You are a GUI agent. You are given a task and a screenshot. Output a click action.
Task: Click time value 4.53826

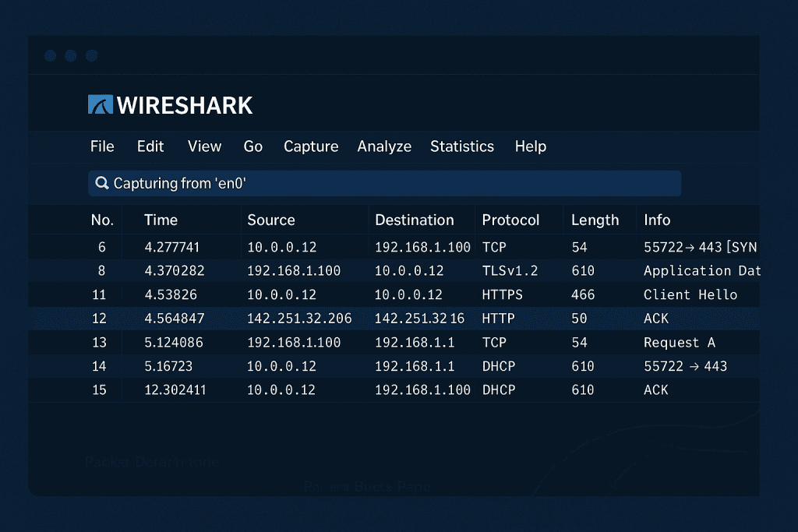[x=171, y=294]
